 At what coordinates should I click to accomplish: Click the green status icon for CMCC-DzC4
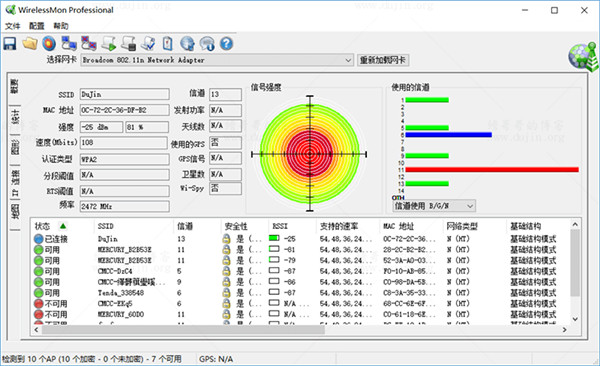[x=38, y=271]
